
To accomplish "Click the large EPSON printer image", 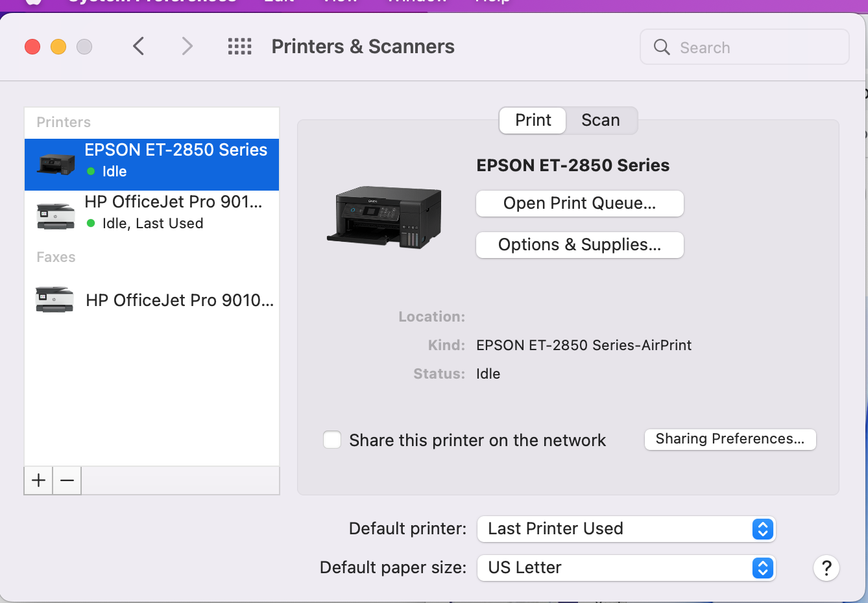I will (385, 217).
